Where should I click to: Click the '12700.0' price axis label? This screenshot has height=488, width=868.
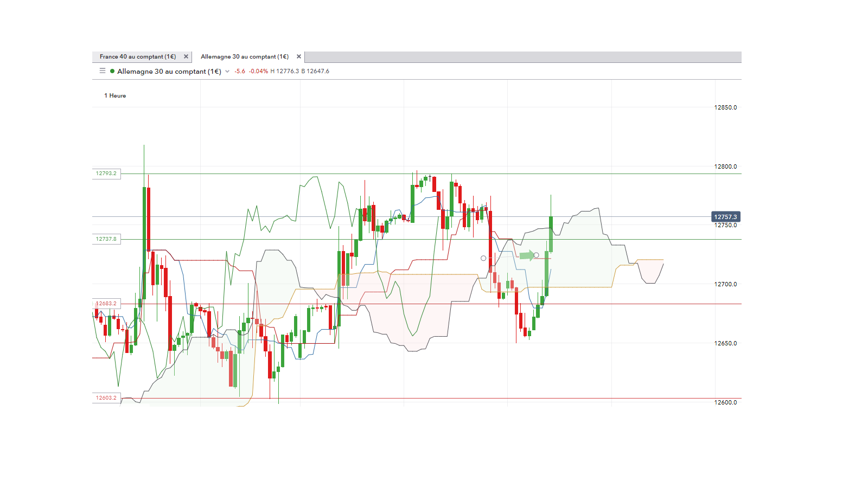(726, 284)
